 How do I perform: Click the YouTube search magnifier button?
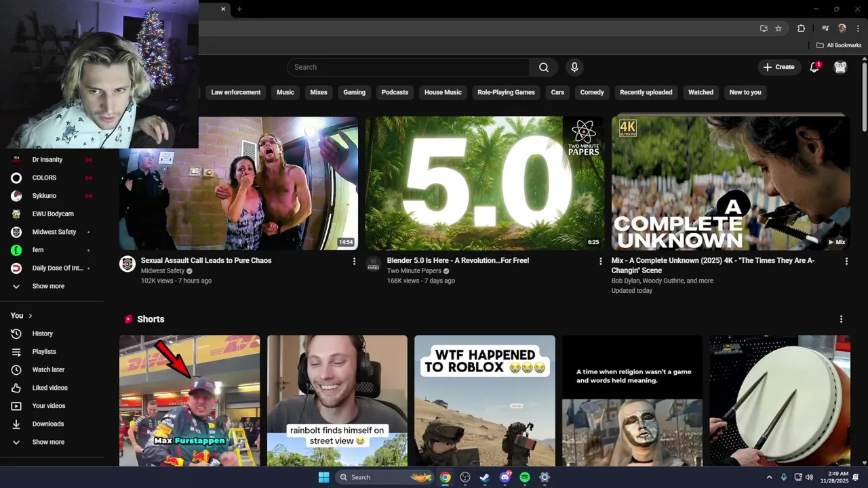544,67
